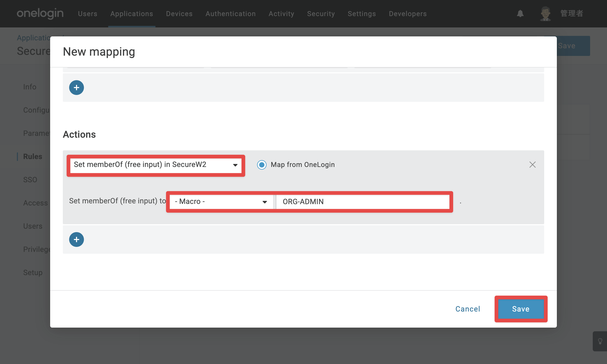Viewport: 607px width, 364px height.
Task: Open the notifications bell
Action: 520,13
